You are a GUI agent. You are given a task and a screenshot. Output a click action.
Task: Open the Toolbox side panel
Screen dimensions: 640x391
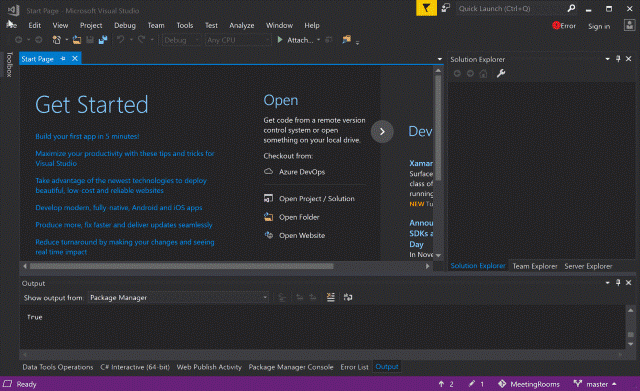[x=9, y=64]
